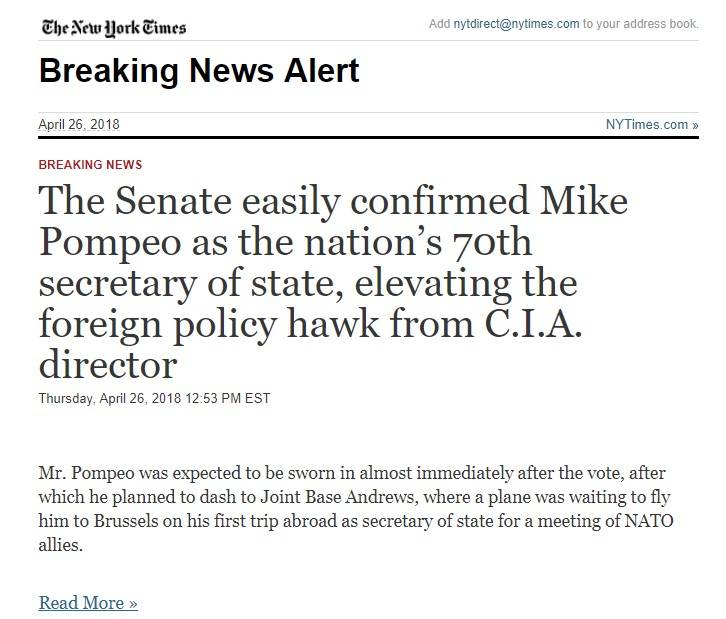Click the April 26, 2018 date under the heading
This screenshot has height=619, width=726.
(78, 124)
